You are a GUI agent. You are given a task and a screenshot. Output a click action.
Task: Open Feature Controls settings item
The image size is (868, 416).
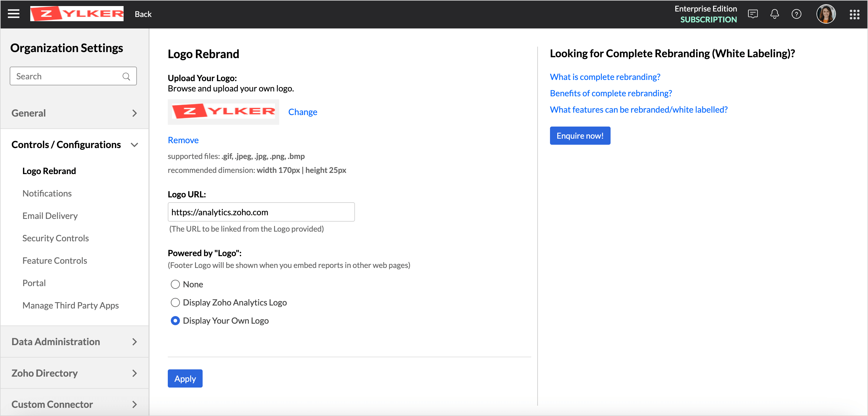pyautogui.click(x=55, y=261)
